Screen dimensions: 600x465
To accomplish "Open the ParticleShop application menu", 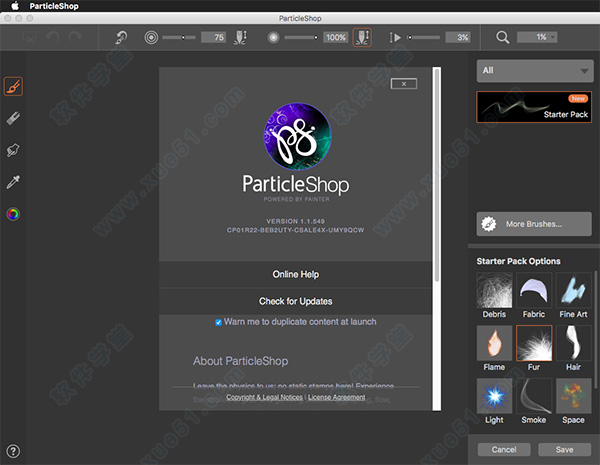I will point(54,6).
